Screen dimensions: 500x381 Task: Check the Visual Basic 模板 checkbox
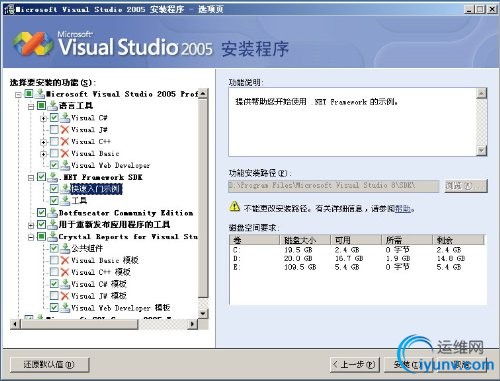pyautogui.click(x=54, y=260)
